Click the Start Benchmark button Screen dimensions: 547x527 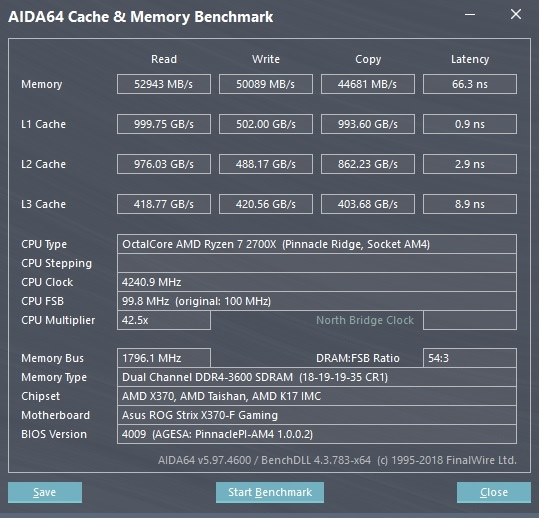coord(270,492)
